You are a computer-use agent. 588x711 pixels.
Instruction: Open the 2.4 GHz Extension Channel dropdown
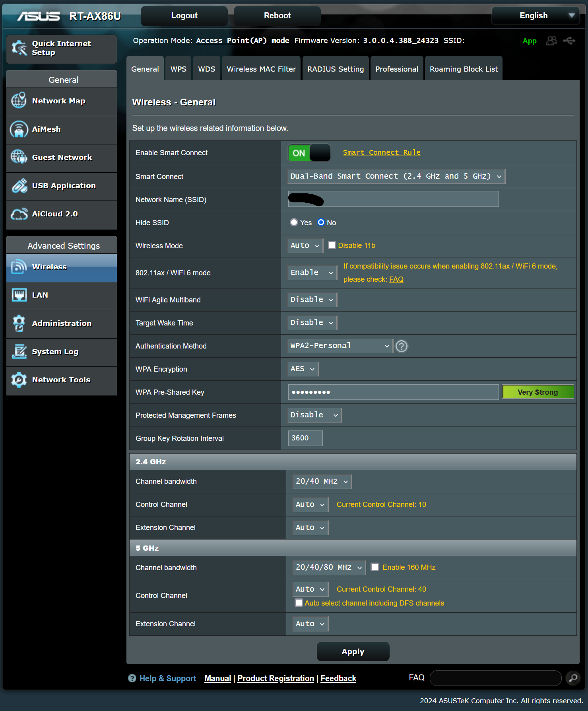click(311, 528)
